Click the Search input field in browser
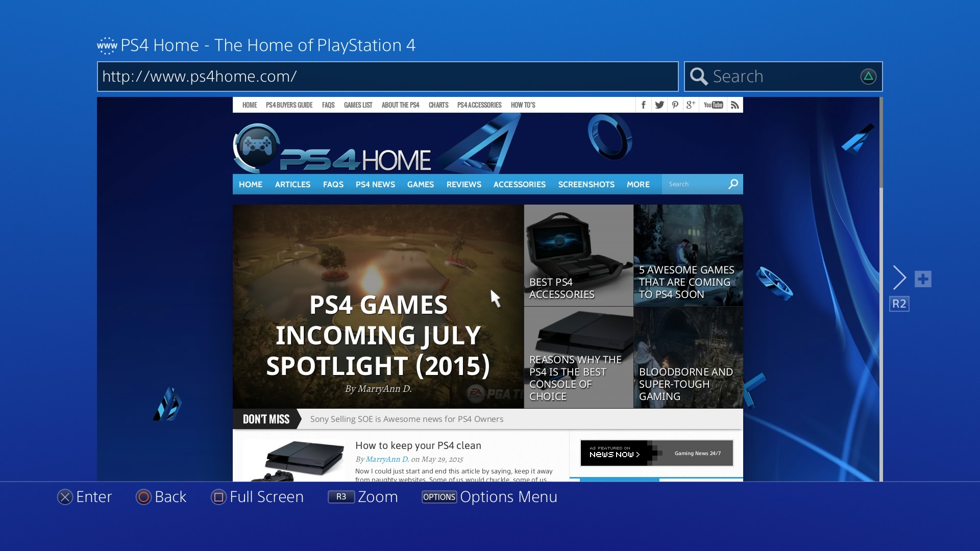The height and width of the screenshot is (551, 980). [x=783, y=76]
